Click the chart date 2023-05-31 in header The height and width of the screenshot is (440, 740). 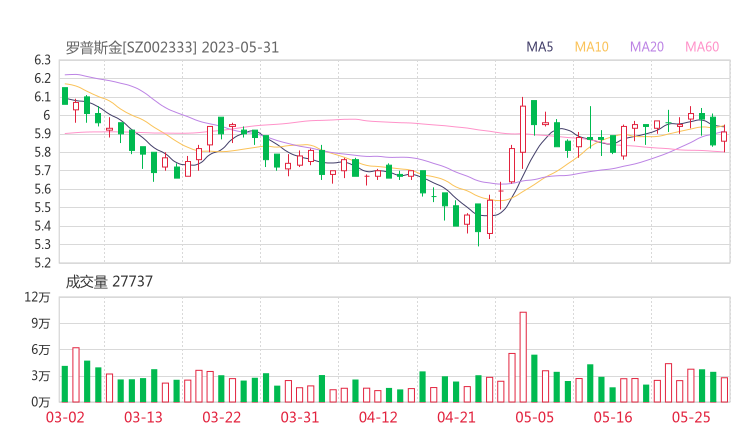[240, 47]
